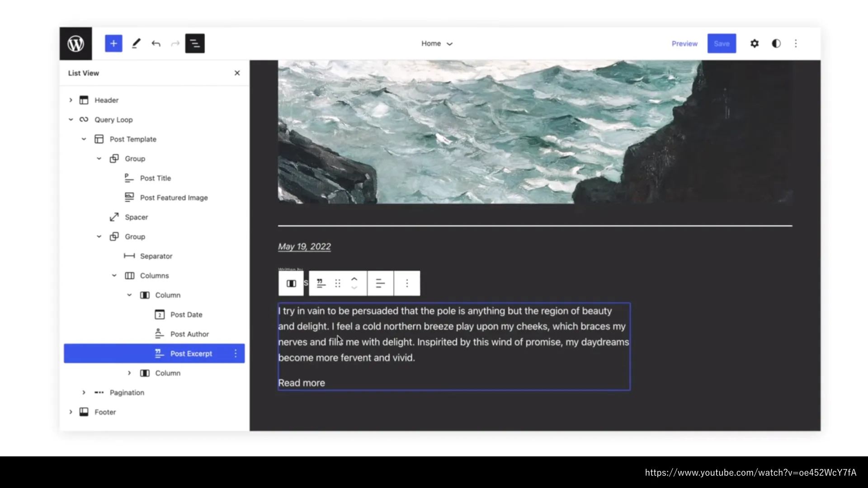Toggle the List View button in toolbar

(195, 43)
